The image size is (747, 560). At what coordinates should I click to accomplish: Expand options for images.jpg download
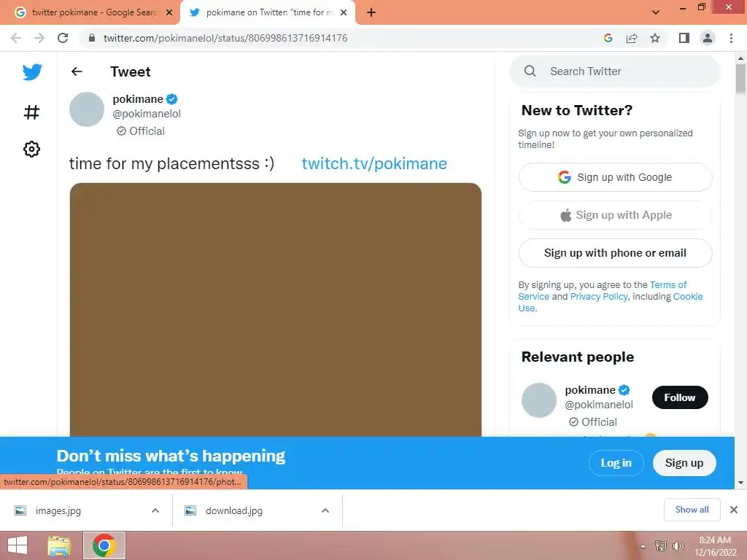tap(155, 510)
